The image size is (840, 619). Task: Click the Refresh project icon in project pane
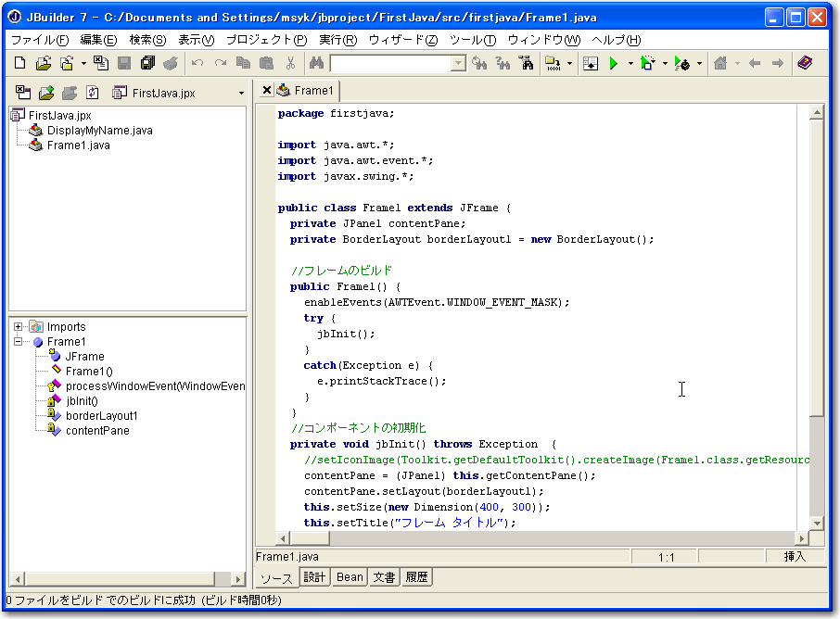coord(92,93)
